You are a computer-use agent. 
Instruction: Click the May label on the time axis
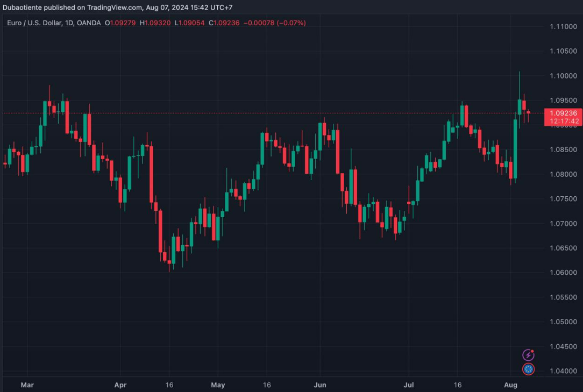(218, 385)
